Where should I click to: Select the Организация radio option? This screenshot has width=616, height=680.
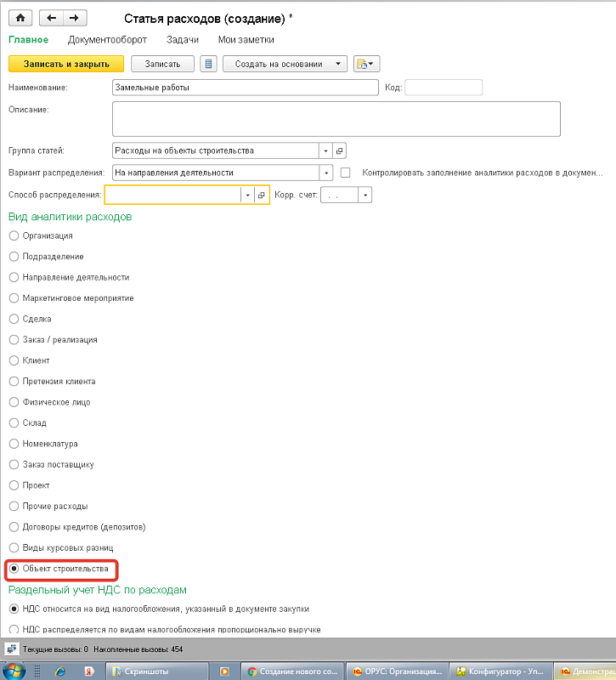pos(14,235)
